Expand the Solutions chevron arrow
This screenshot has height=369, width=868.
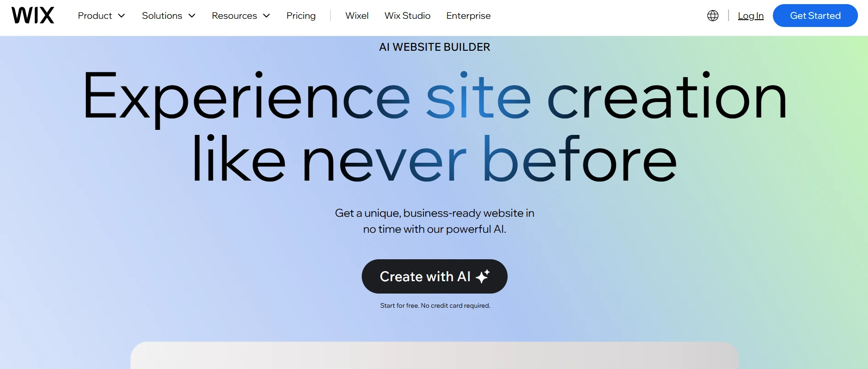(192, 16)
